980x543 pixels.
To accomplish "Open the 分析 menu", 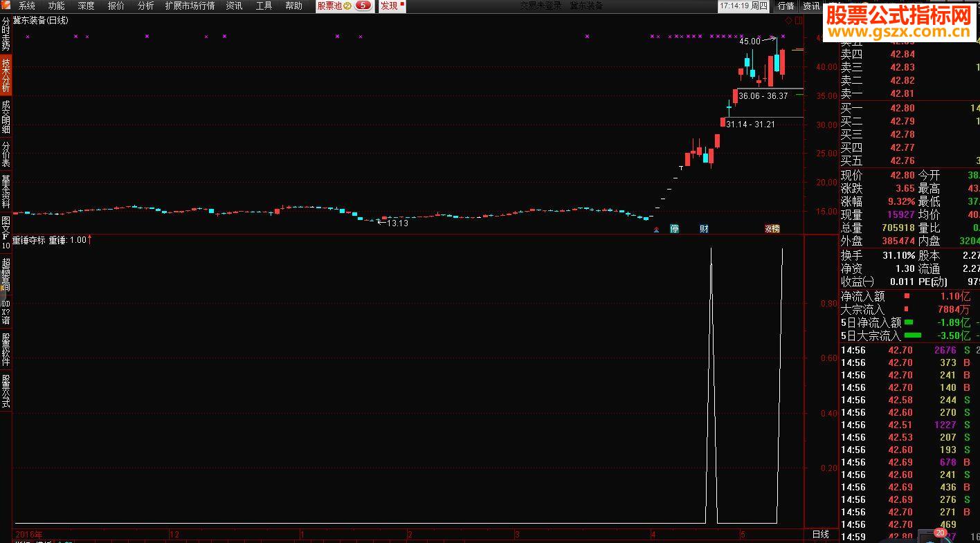I will (x=146, y=6).
